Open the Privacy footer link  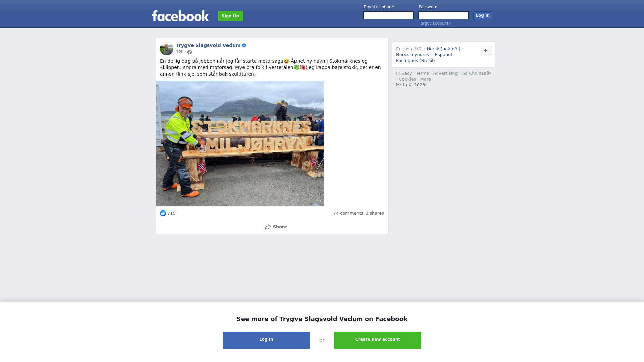click(x=404, y=73)
